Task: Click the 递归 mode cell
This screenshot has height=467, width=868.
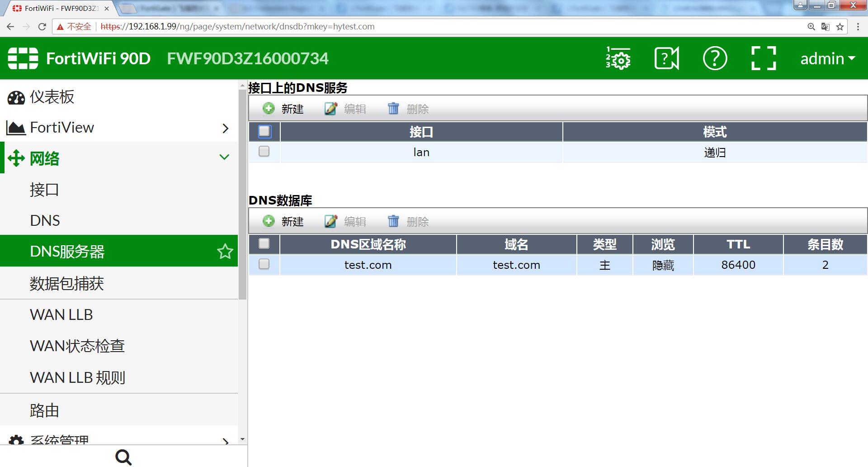Action: pos(715,152)
